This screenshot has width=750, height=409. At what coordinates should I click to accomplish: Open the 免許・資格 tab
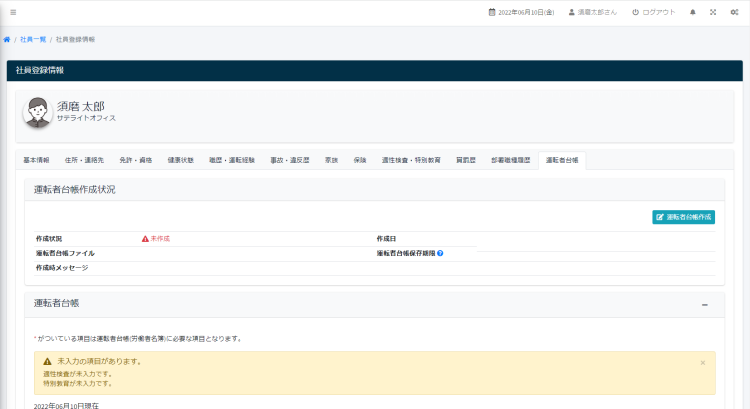click(135, 160)
